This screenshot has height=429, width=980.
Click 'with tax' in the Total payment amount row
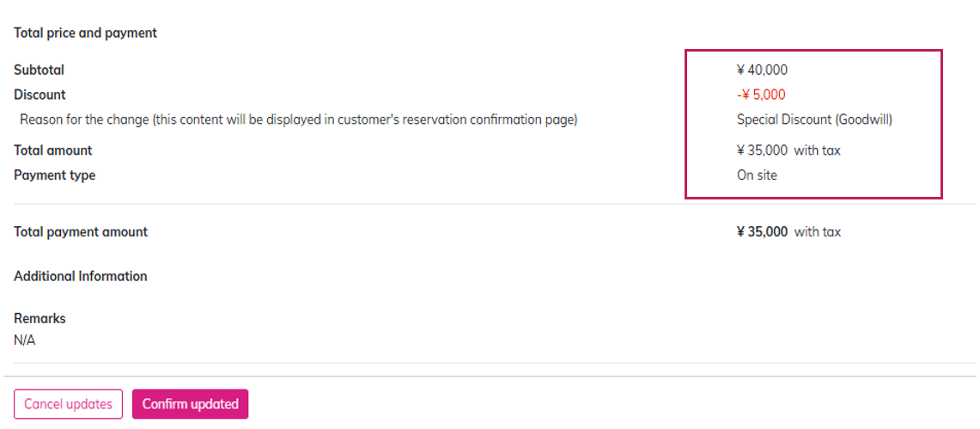817,232
